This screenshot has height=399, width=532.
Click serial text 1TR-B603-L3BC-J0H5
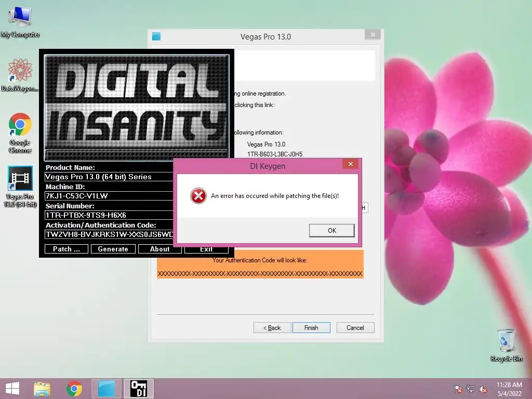pos(275,154)
